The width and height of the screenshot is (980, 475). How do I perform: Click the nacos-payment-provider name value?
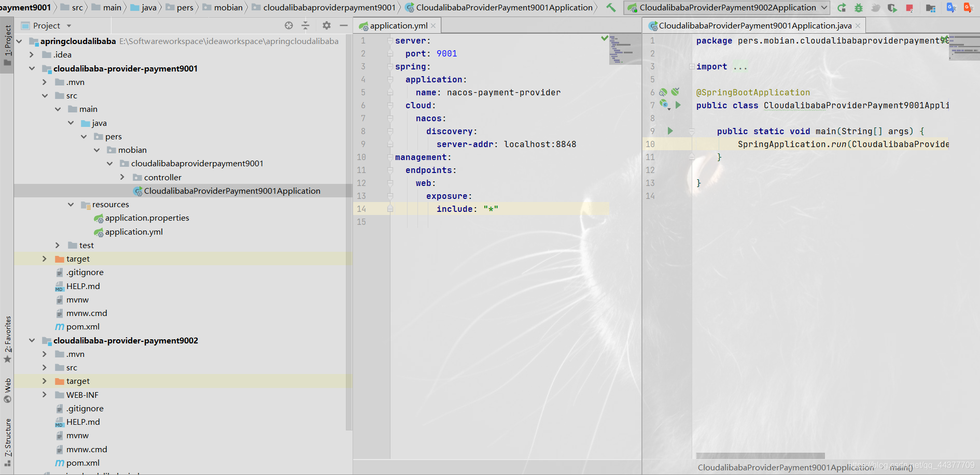pos(503,92)
